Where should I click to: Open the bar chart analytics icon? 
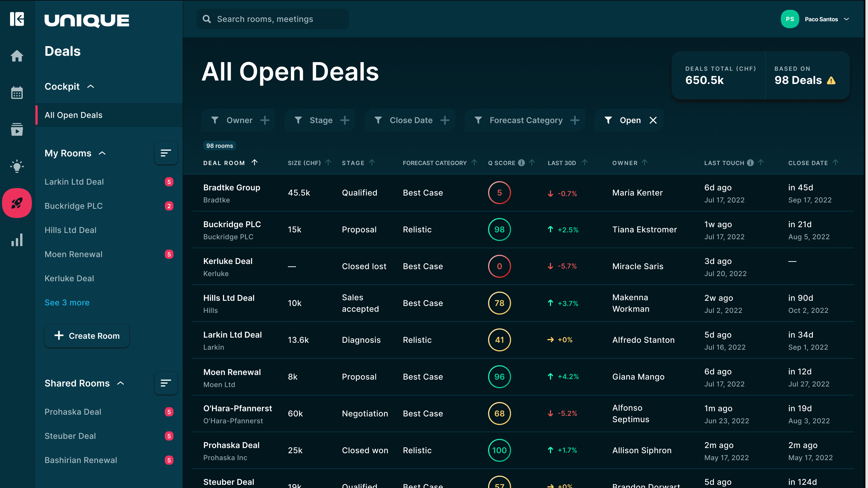(x=17, y=240)
